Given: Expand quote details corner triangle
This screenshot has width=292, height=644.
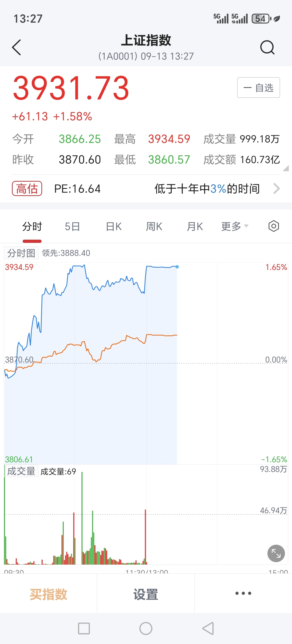Looking at the screenshot, I should pos(286,168).
